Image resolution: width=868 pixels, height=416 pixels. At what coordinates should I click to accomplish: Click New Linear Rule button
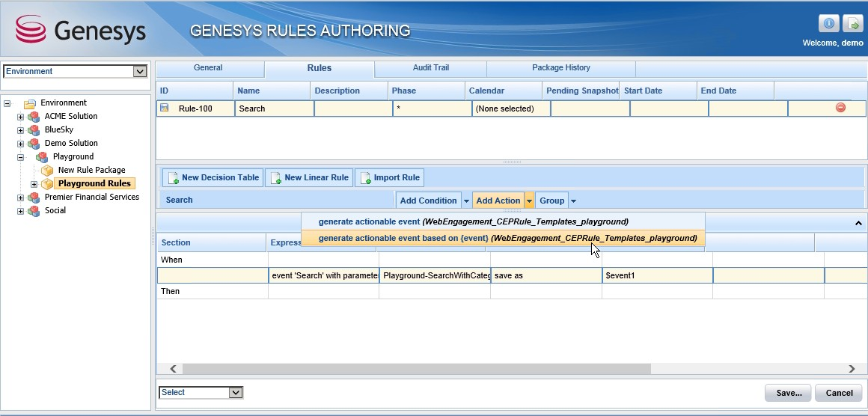tap(309, 177)
